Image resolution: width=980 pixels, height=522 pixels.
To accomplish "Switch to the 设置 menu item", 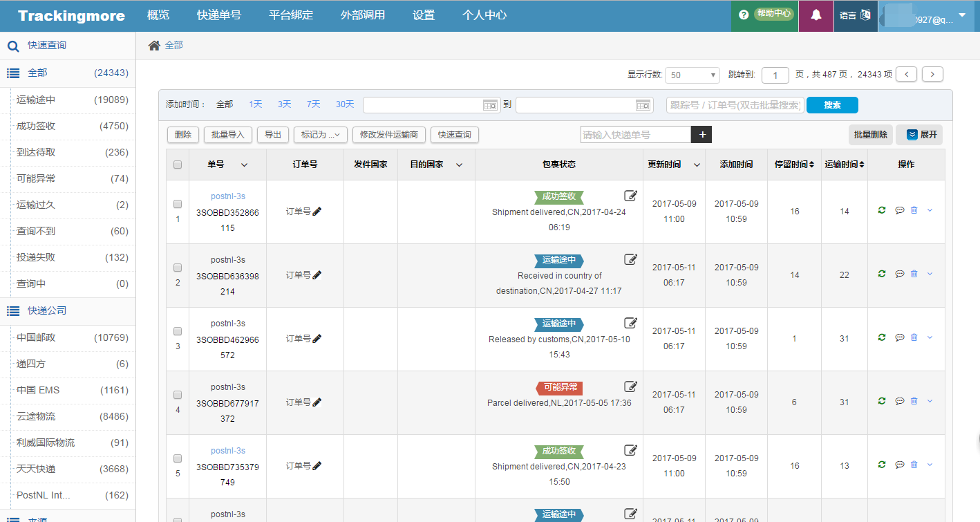I will [423, 14].
